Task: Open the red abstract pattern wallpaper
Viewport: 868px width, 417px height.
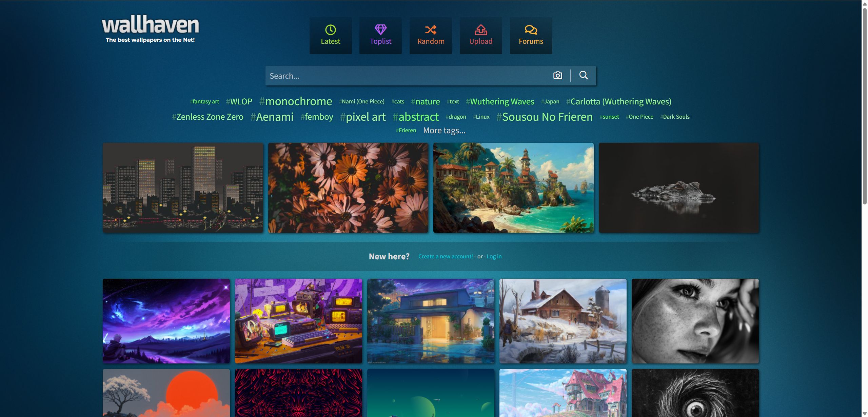Action: (298, 393)
